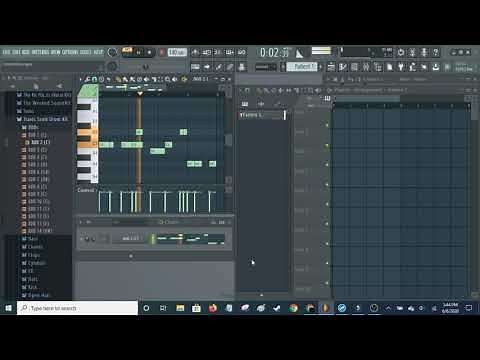Screen dimensions: 480x360
Task: Select the Zoom tool in piano roll
Action: pyautogui.click(x=167, y=79)
